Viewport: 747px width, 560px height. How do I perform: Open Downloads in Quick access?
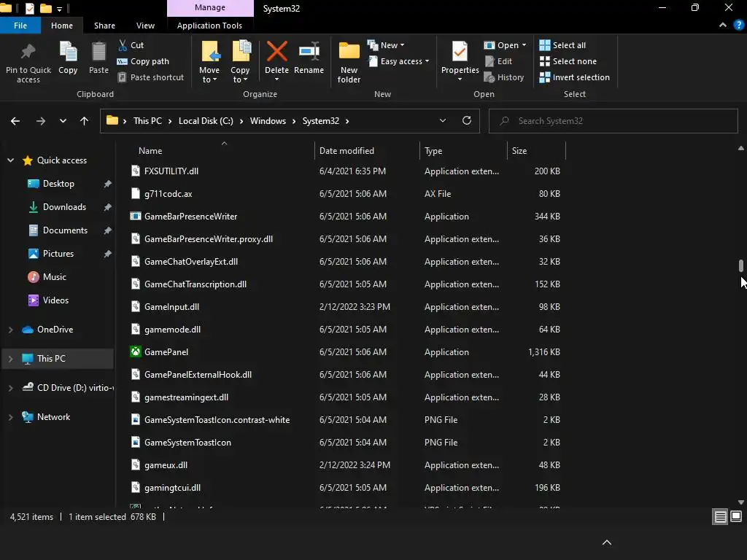64,207
